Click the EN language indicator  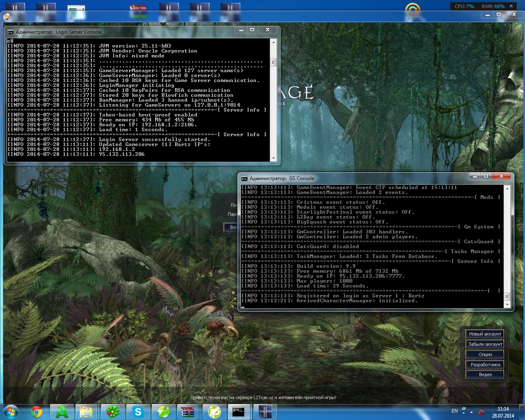point(454,411)
